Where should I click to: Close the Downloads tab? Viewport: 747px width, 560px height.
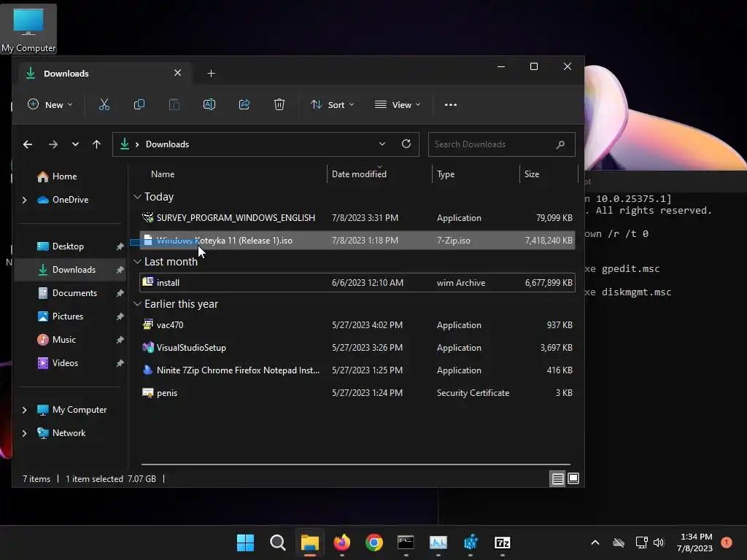[178, 73]
